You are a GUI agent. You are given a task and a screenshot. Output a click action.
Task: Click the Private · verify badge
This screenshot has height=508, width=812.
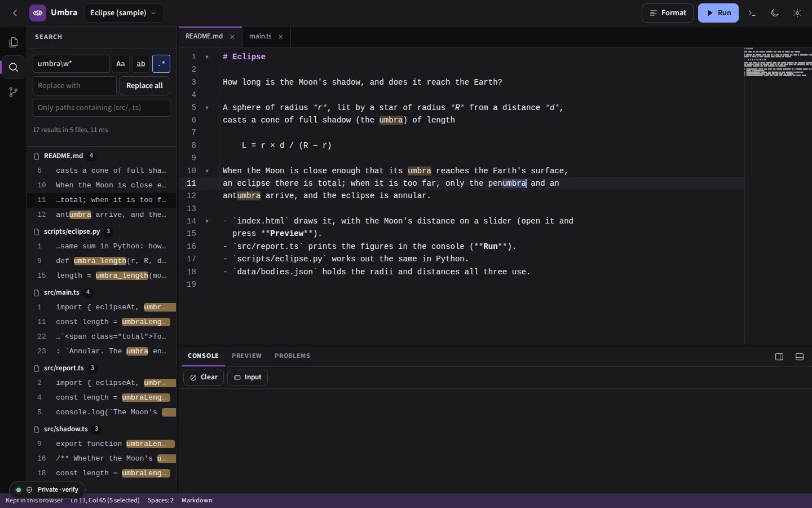[47, 489]
